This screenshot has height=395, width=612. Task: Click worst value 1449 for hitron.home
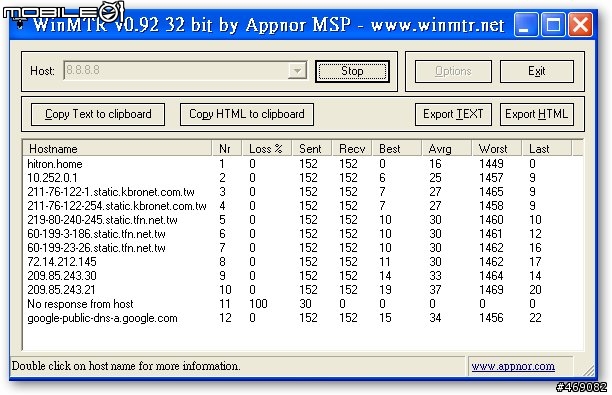tap(491, 164)
